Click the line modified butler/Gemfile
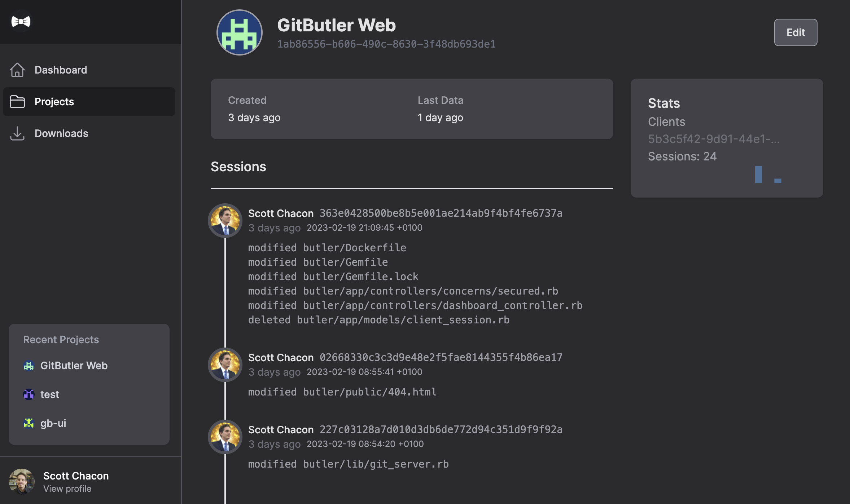This screenshot has height=504, width=850. click(x=318, y=262)
